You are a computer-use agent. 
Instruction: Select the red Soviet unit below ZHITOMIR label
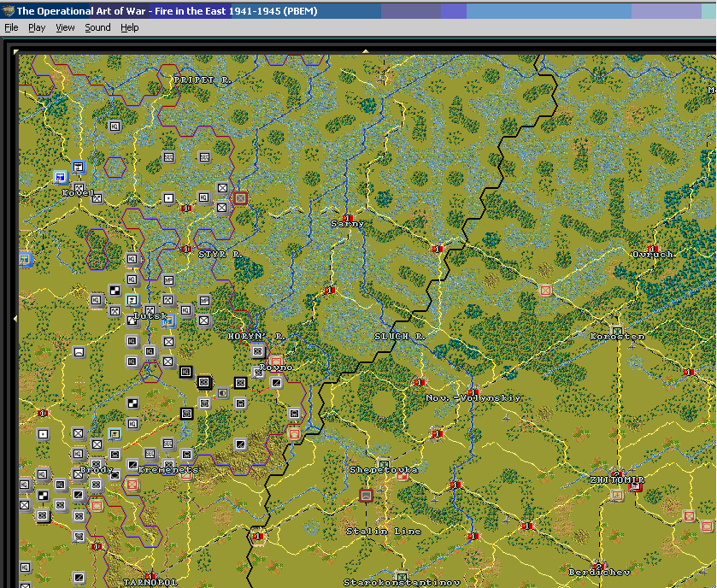coord(635,486)
